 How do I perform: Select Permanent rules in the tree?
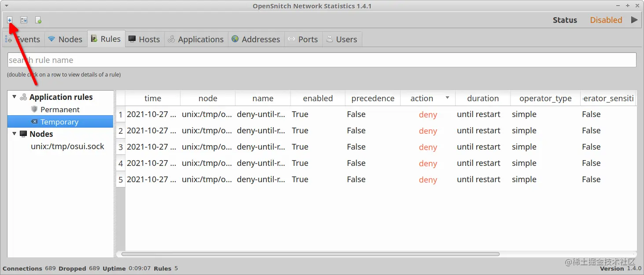[60, 109]
